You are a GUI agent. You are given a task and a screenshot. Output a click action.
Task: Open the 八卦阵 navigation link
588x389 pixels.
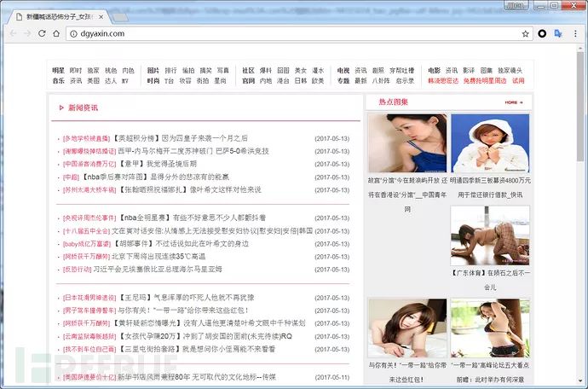[381, 80]
